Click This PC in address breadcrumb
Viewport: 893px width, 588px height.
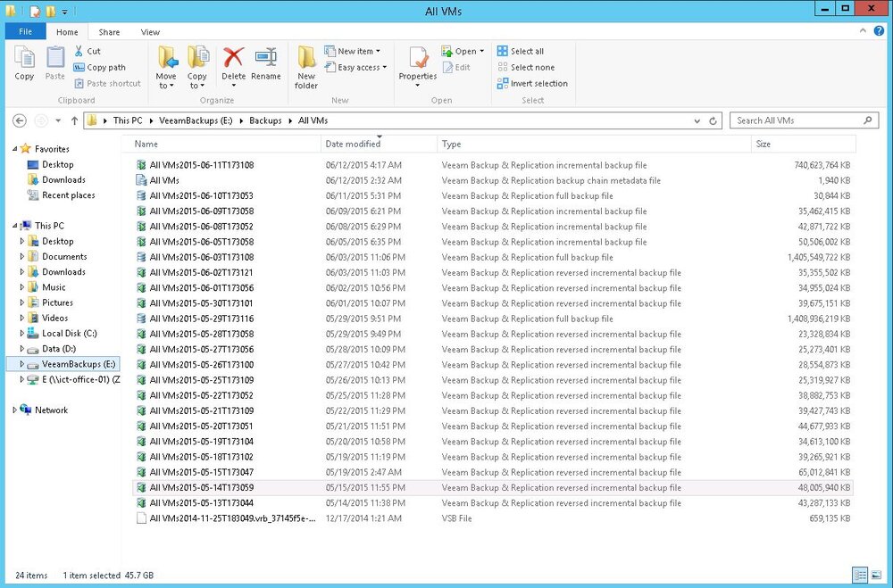point(128,120)
